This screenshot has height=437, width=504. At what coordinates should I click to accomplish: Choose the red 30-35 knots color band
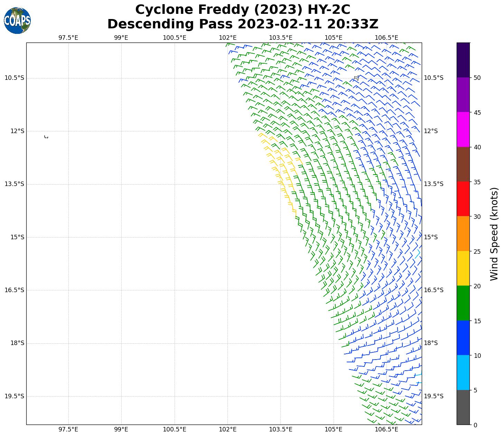463,199
